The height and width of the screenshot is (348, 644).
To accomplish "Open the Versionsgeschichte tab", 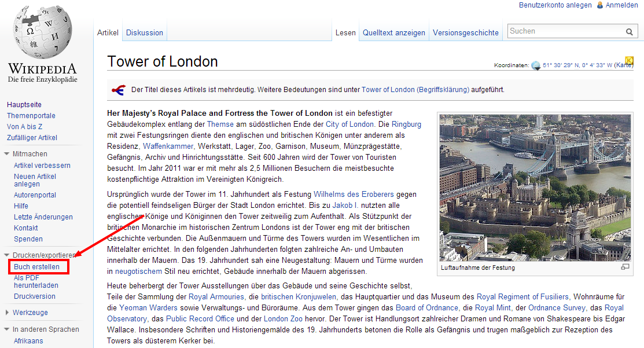I will (465, 33).
